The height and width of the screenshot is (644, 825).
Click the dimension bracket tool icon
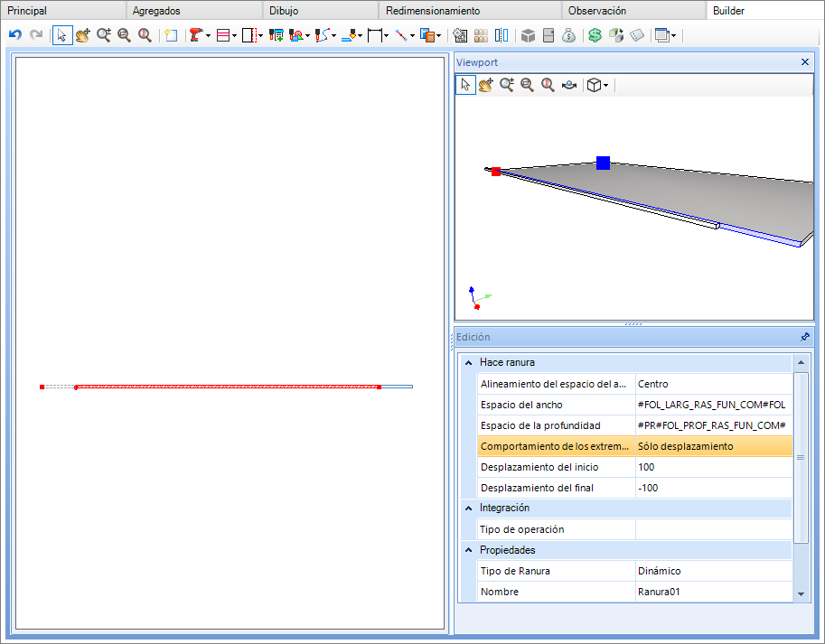[x=375, y=35]
